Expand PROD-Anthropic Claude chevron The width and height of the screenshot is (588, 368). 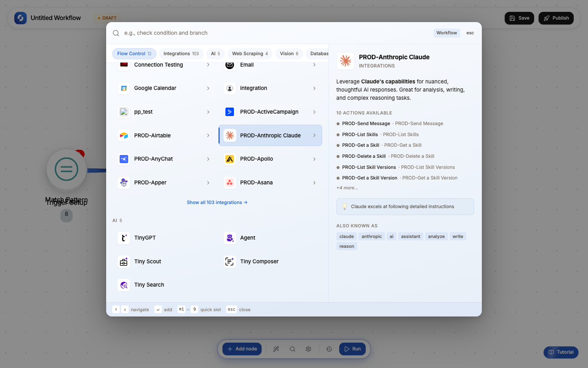[314, 135]
